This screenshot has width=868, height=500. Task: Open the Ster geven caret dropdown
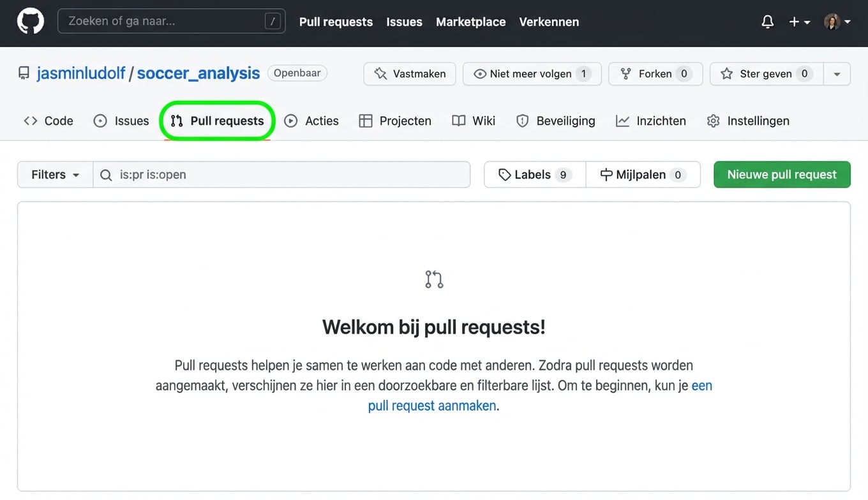[x=837, y=73]
